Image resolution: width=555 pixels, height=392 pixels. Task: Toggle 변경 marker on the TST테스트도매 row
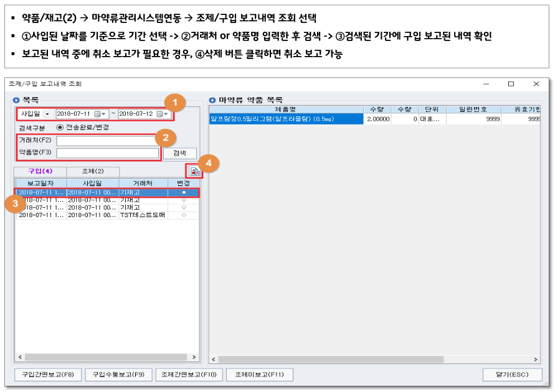tap(184, 215)
